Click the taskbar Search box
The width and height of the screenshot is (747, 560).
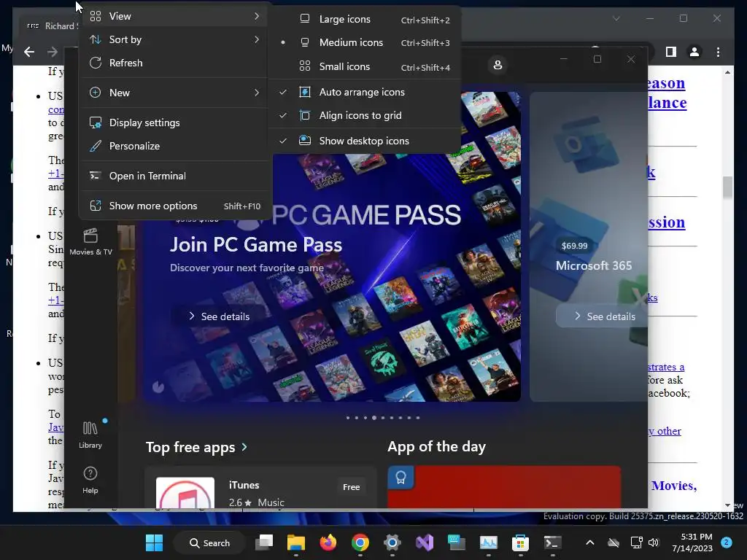tap(209, 542)
